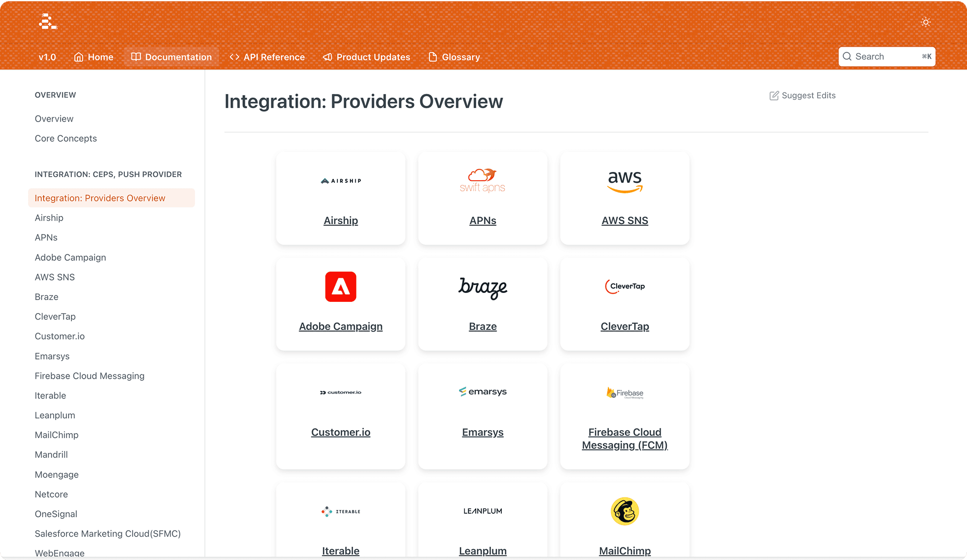Select AWS SNS in the sidebar
Screen dimensions: 967x560
tap(55, 277)
